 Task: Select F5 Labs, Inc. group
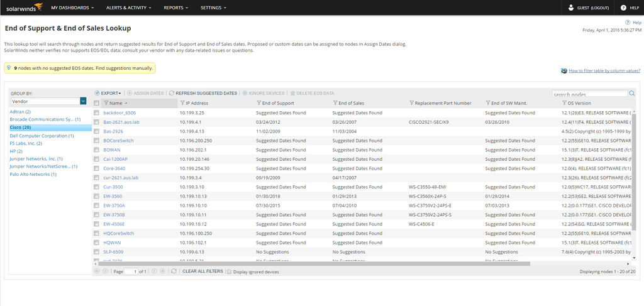click(x=26, y=143)
